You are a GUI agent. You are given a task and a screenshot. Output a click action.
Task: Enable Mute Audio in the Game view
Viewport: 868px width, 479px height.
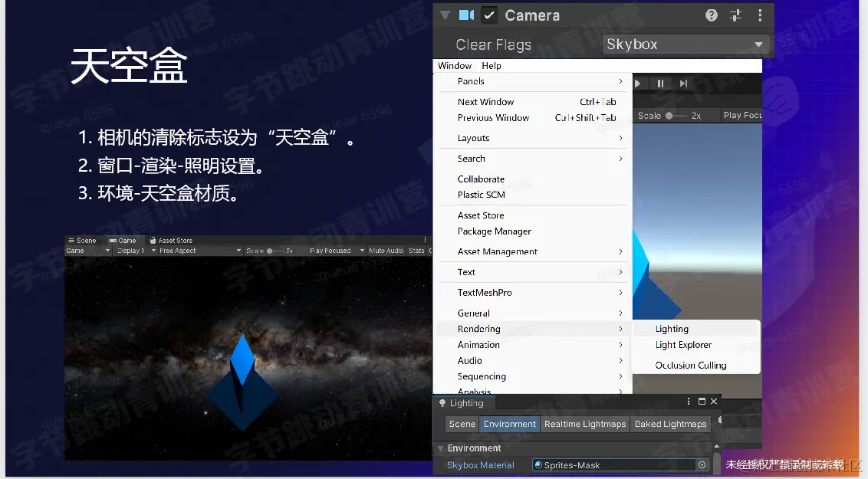pos(386,251)
